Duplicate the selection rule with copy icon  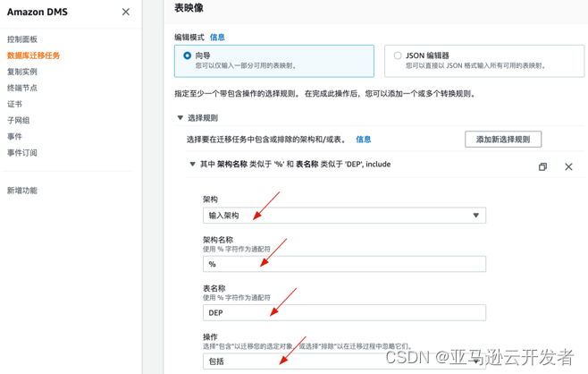(x=542, y=166)
